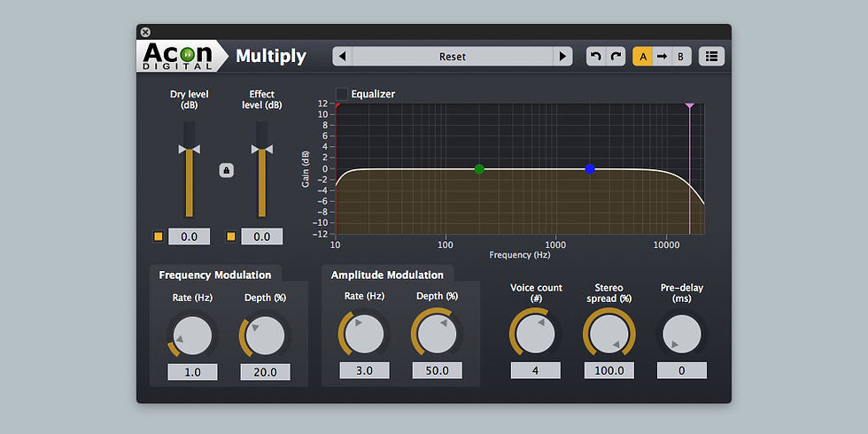
Task: Toggle the Dry level enable square
Action: point(159,236)
